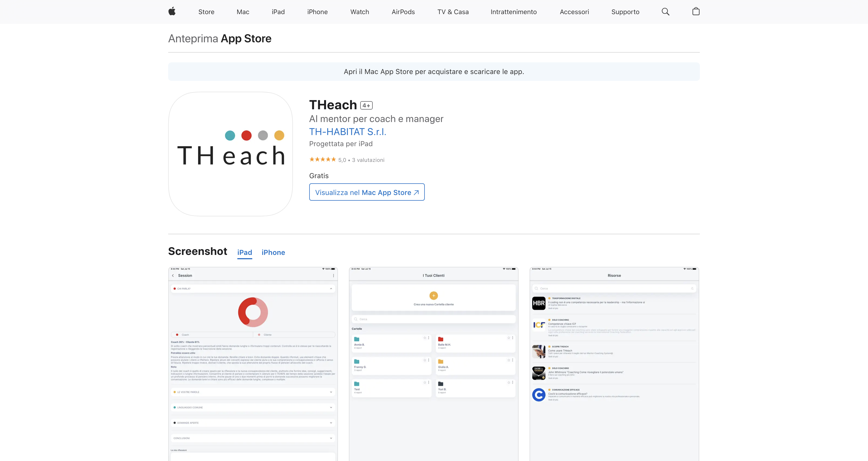868x461 pixels.
Task: Expand the LE VOSTRE PAROLE section
Action: 253,392
